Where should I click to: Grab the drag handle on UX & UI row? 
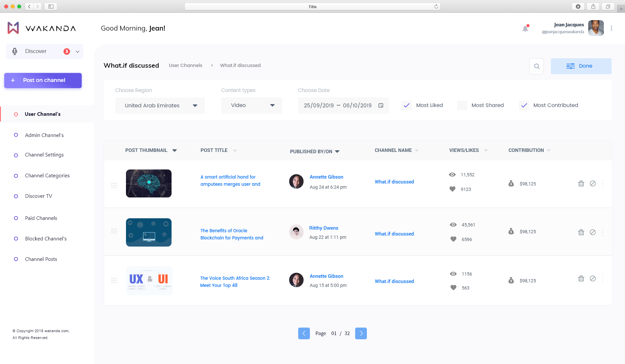[114, 280]
